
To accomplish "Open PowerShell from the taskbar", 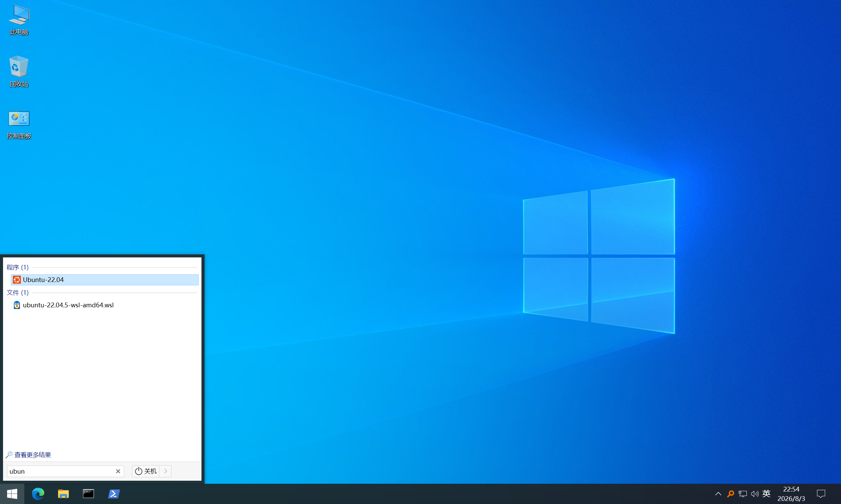I will 114,494.
